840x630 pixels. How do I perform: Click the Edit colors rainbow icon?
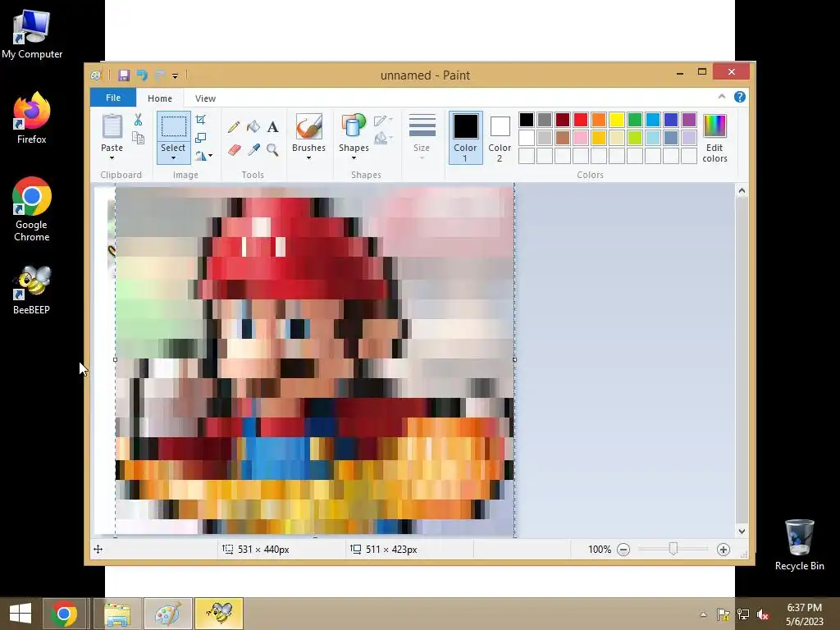coord(714,126)
